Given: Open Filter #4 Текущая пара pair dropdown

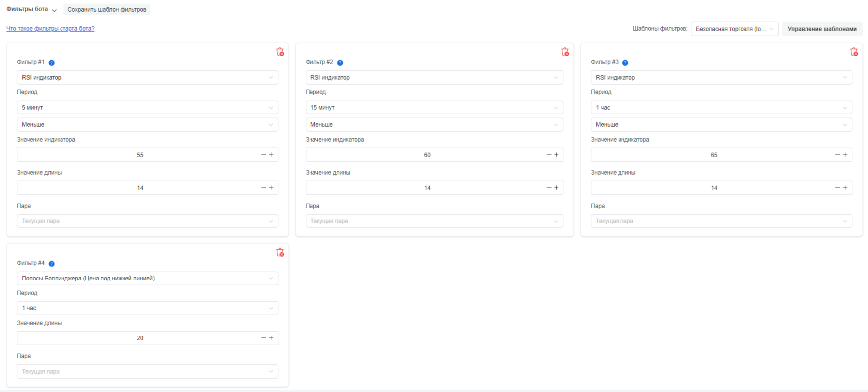Looking at the screenshot, I should 147,371.
